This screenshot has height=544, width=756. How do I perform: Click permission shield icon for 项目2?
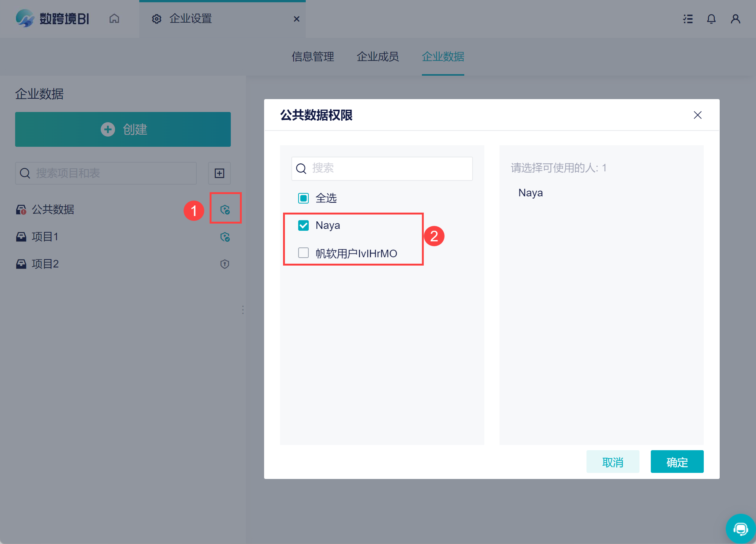coord(225,264)
